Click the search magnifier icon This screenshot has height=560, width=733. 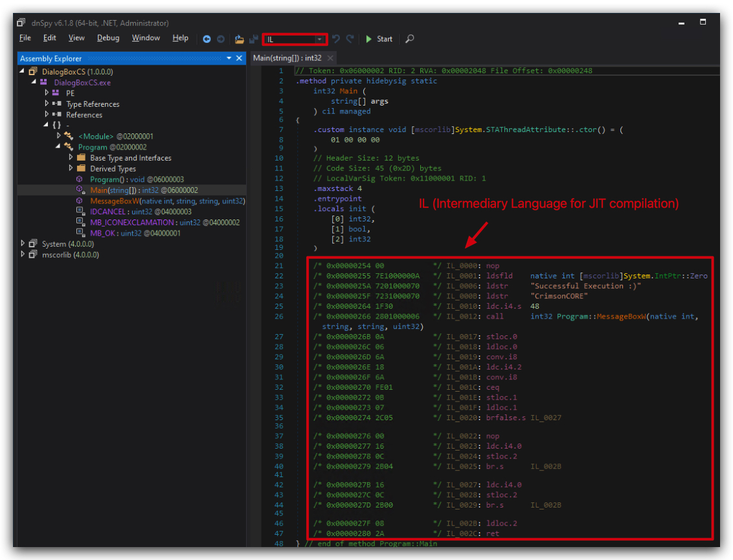pyautogui.click(x=409, y=39)
